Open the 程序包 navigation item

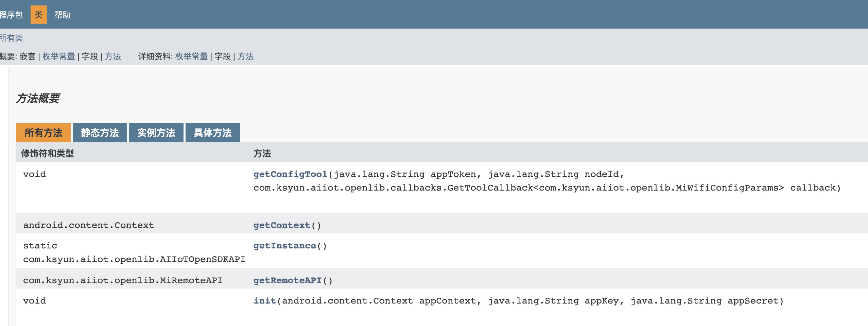(x=11, y=15)
